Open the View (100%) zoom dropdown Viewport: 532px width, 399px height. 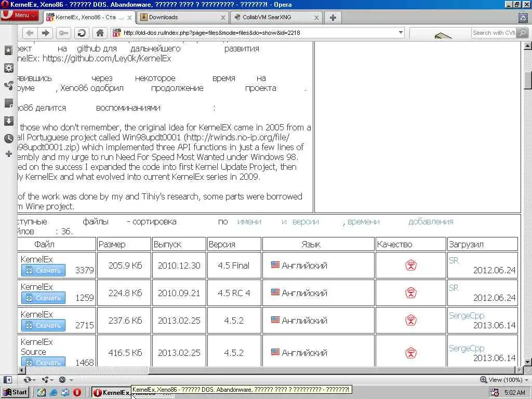[504, 380]
